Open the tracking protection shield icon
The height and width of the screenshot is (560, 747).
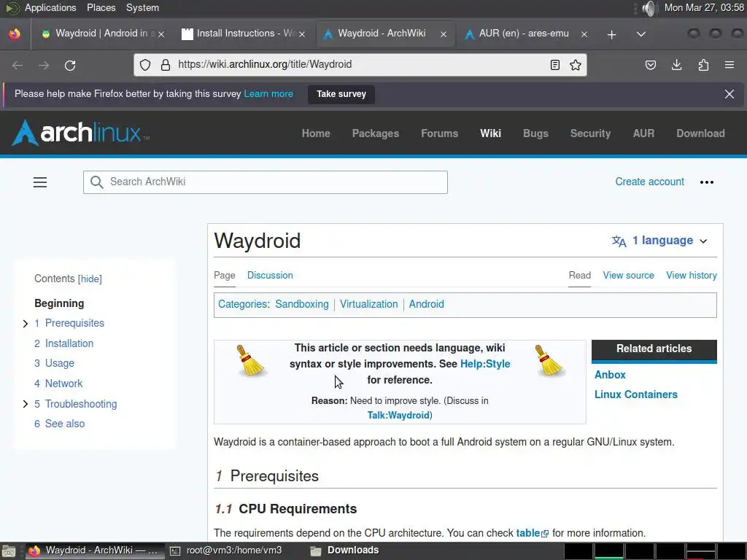145,65
